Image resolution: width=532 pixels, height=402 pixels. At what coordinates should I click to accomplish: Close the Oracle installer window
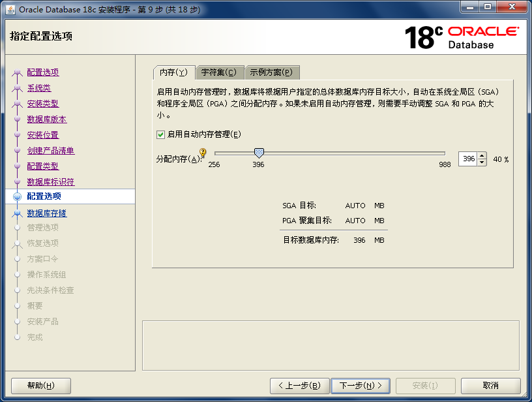[x=512, y=7]
